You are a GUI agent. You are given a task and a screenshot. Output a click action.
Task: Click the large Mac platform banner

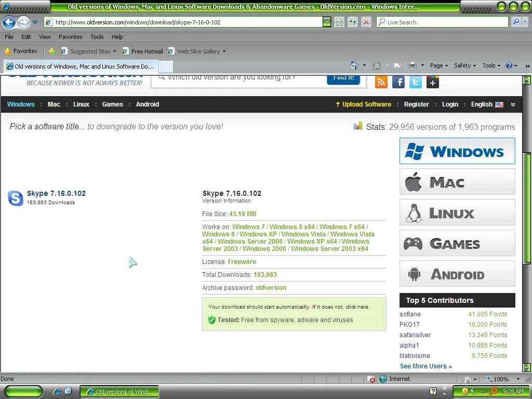point(457,182)
